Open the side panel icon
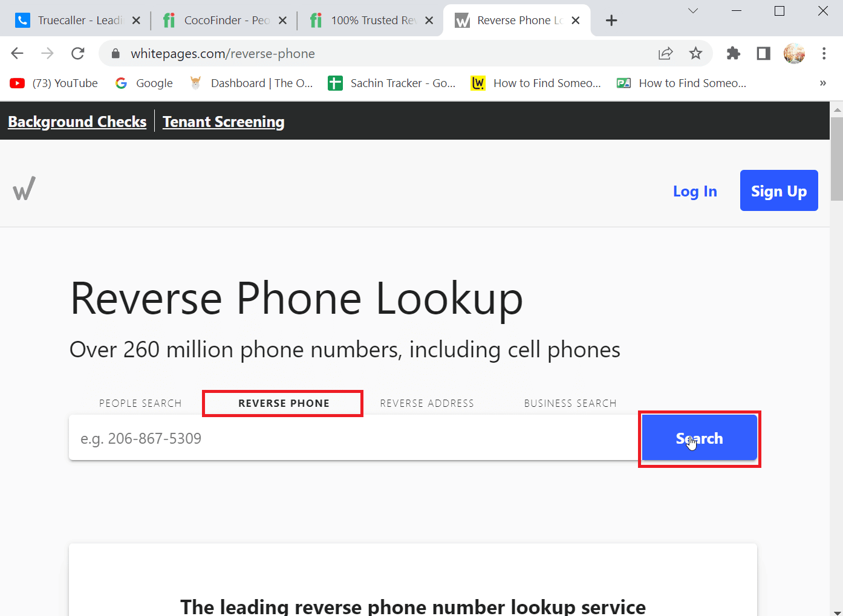This screenshot has width=843, height=616. pos(763,53)
